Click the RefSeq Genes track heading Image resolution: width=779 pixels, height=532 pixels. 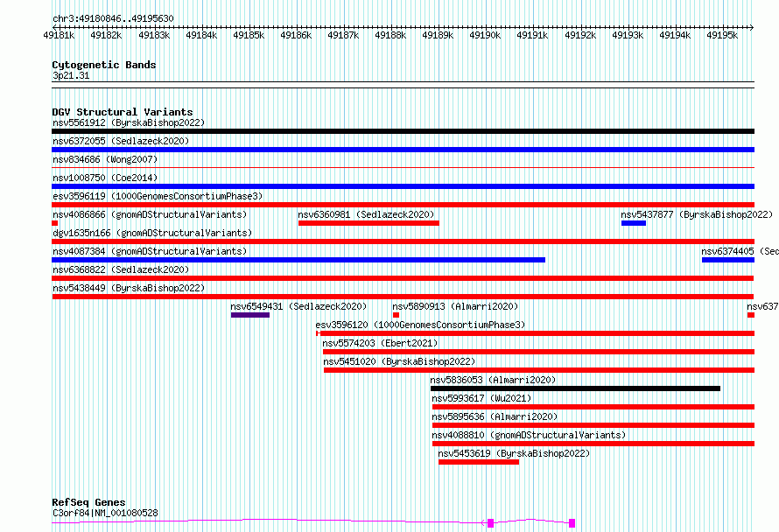point(88,502)
